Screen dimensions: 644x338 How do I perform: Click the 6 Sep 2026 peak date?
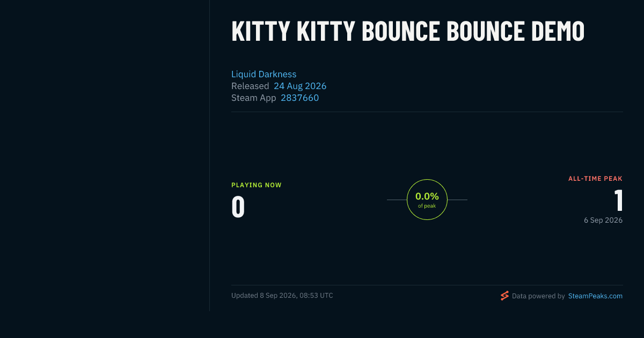603,220
